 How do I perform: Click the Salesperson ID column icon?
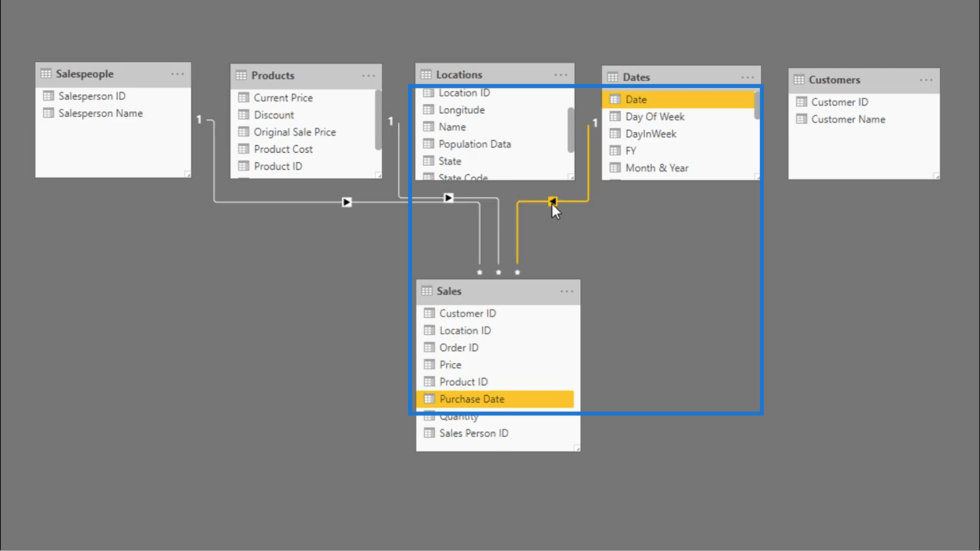[48, 96]
